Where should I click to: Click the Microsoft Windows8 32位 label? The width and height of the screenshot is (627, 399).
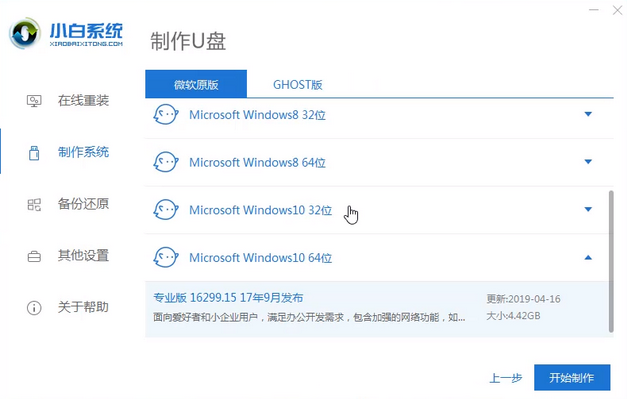click(258, 115)
